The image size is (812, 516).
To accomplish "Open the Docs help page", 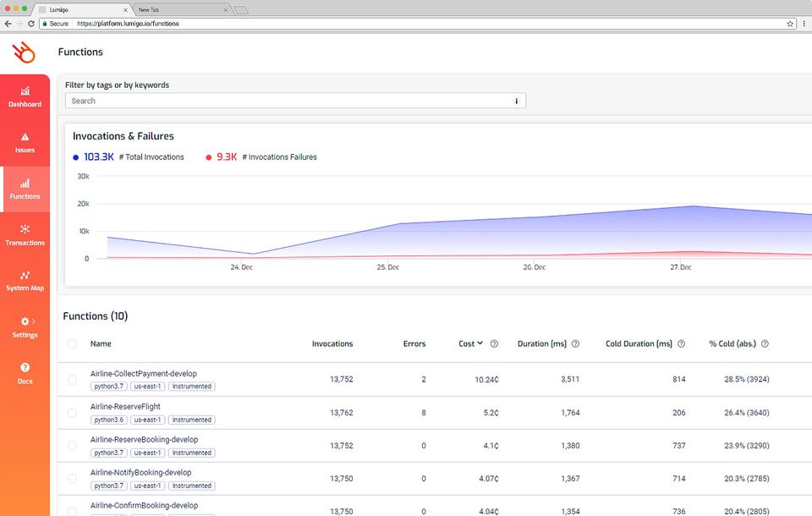I will pyautogui.click(x=25, y=373).
